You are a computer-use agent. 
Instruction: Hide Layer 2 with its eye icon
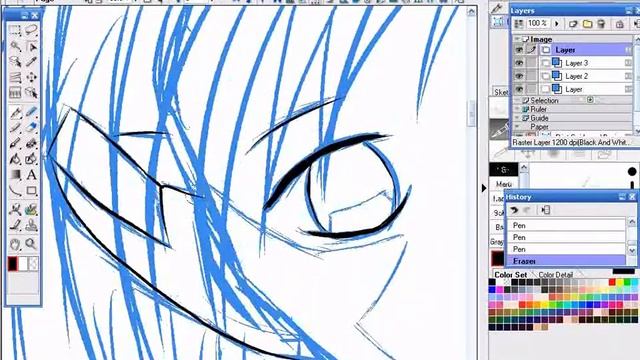519,76
